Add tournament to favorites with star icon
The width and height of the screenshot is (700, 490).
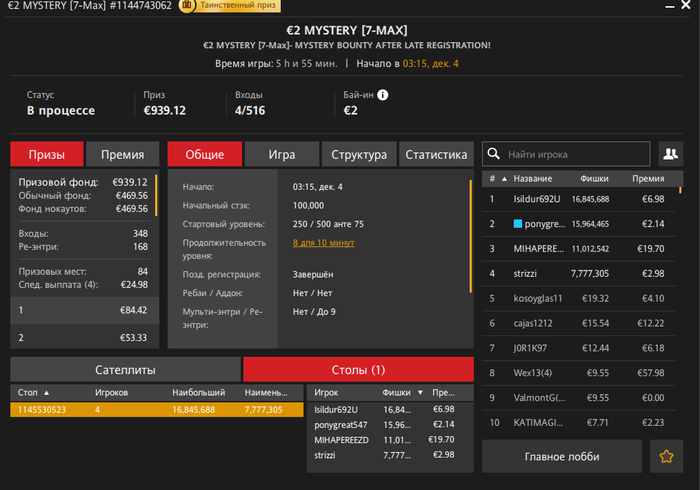pyautogui.click(x=666, y=457)
